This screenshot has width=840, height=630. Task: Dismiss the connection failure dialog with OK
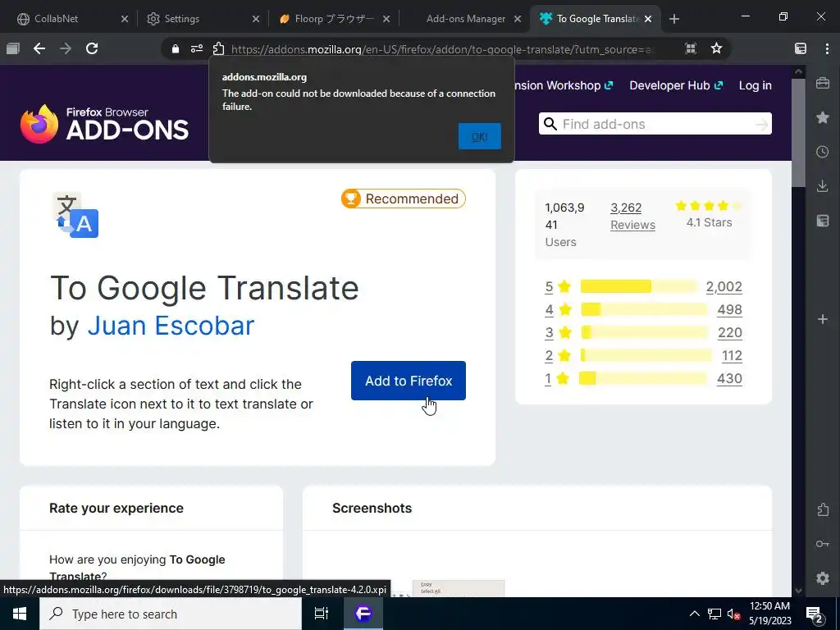[x=479, y=136]
